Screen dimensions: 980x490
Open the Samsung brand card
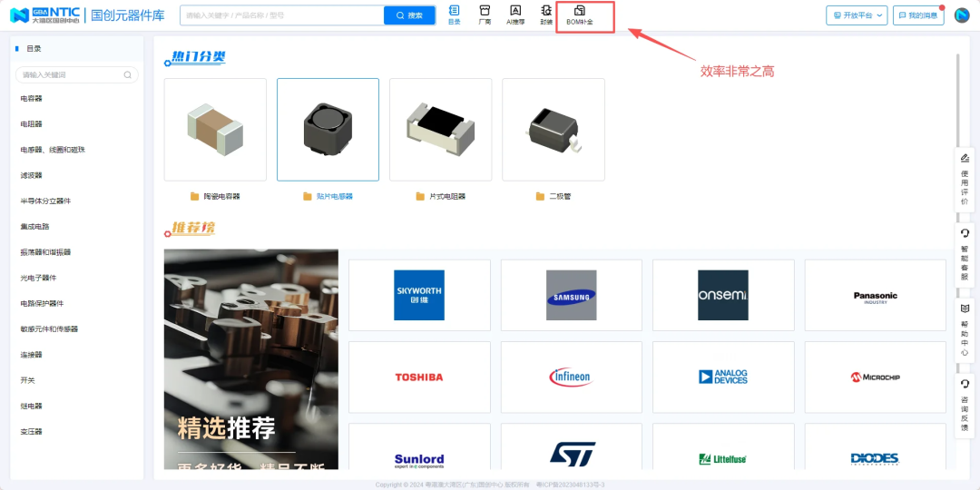pos(572,295)
